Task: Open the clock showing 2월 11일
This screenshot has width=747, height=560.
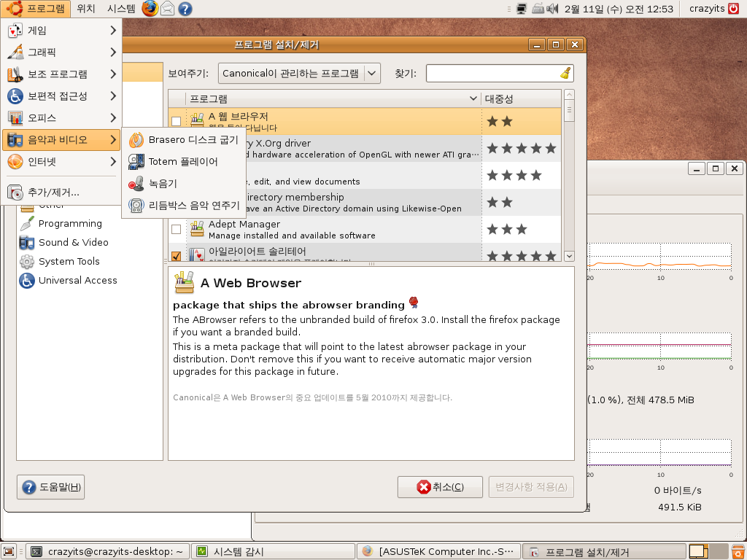Action: pos(619,9)
